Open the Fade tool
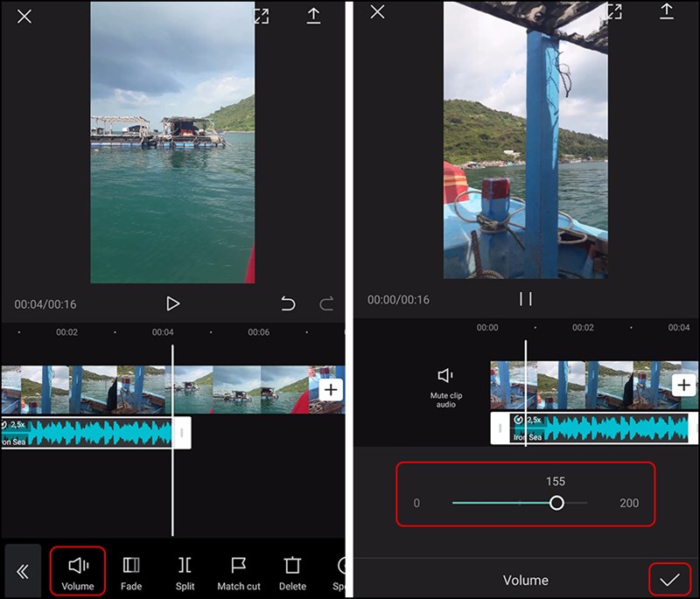 (131, 570)
